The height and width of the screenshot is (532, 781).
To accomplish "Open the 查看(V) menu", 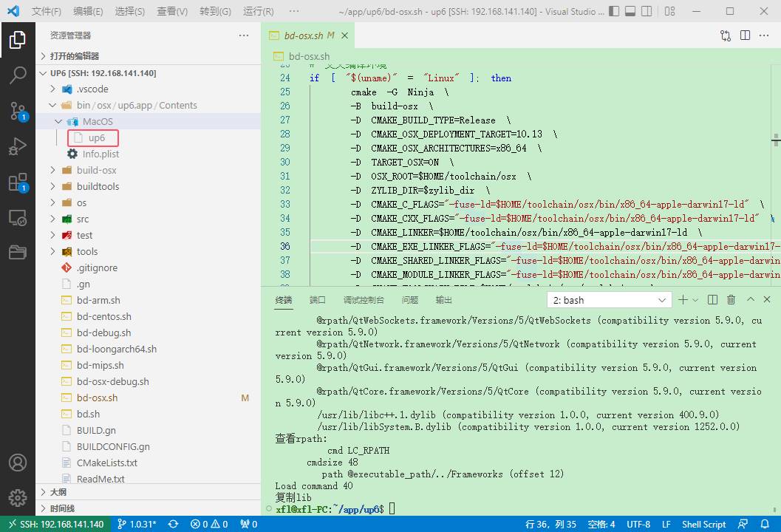I will 172,11.
